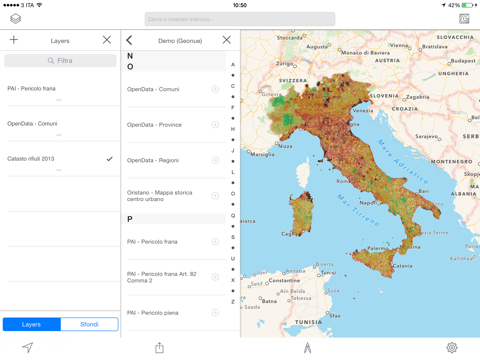Image resolution: width=480 pixels, height=360 pixels.
Task: Open PAI - Pericolo frana Art. 82 Comma 2
Action: click(x=173, y=277)
